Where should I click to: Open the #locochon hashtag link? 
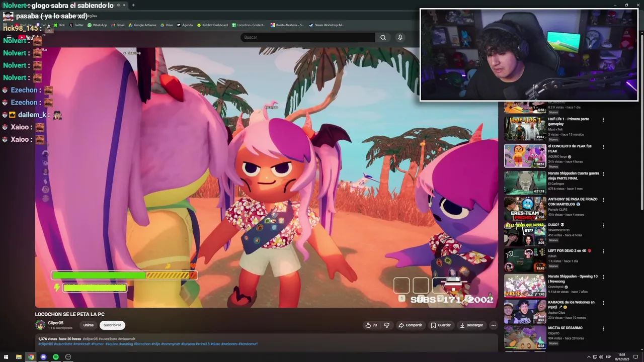point(142,344)
